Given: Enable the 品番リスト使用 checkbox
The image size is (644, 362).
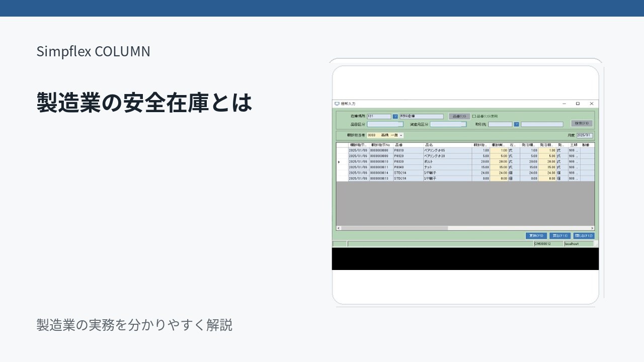Looking at the screenshot, I should pos(474,116).
